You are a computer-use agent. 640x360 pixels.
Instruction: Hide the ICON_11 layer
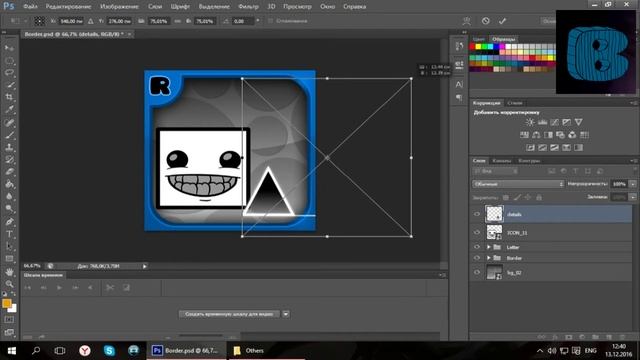[x=476, y=232]
